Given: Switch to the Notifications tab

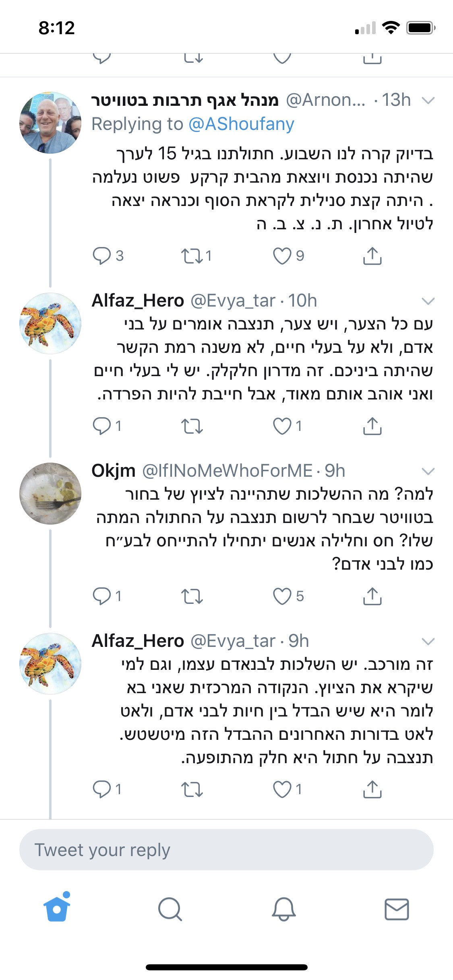Looking at the screenshot, I should coord(283,908).
